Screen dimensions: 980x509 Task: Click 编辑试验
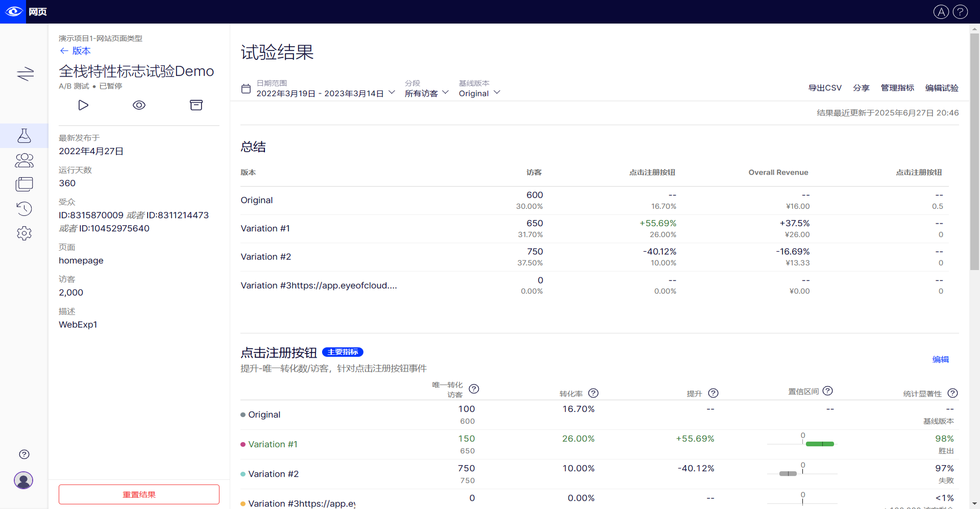click(942, 88)
